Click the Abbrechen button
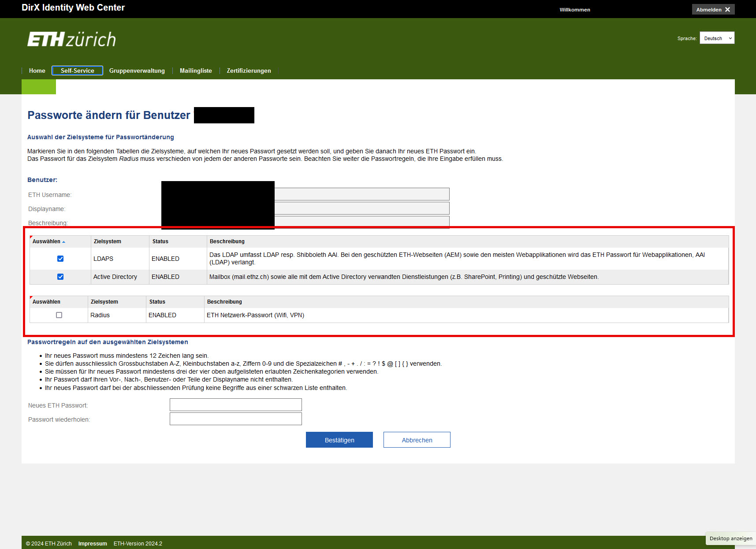Image resolution: width=756 pixels, height=549 pixels. click(x=417, y=440)
